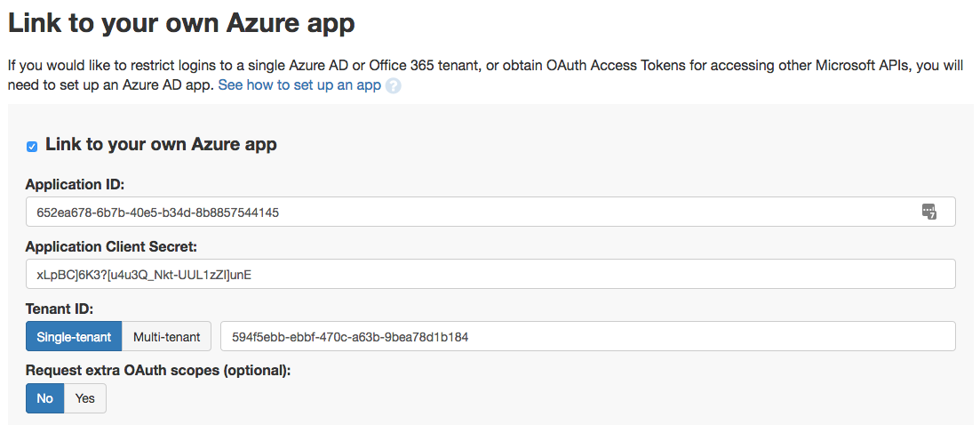Click the password manager icon in Application ID field
Viewport: 980px width, 425px height.
pyautogui.click(x=929, y=212)
